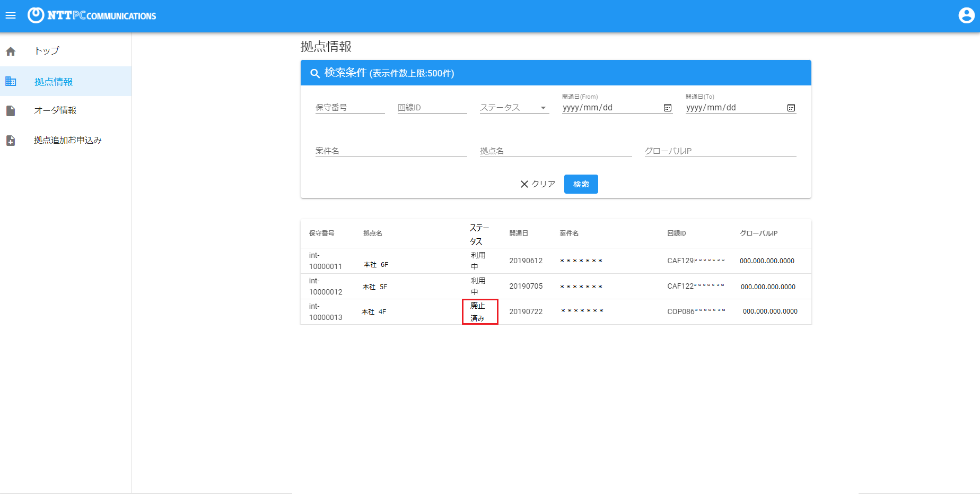Expand the ステータス dropdown

coord(514,108)
